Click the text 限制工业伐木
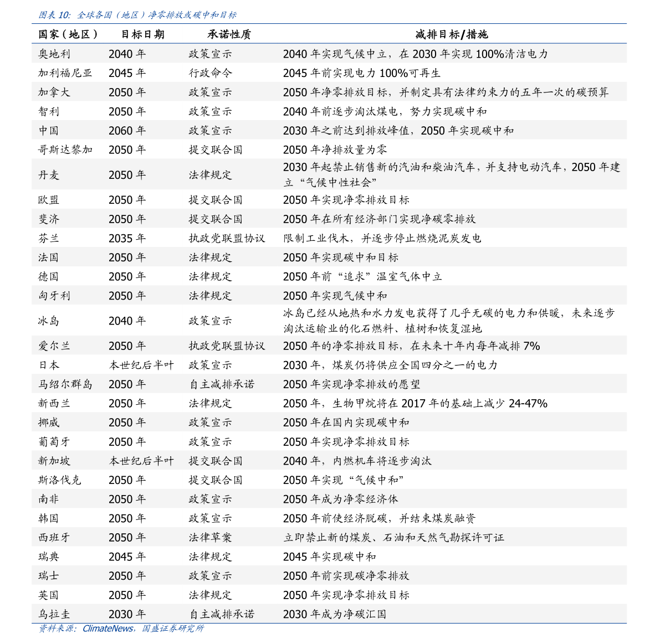The image size is (660, 644). point(316,239)
